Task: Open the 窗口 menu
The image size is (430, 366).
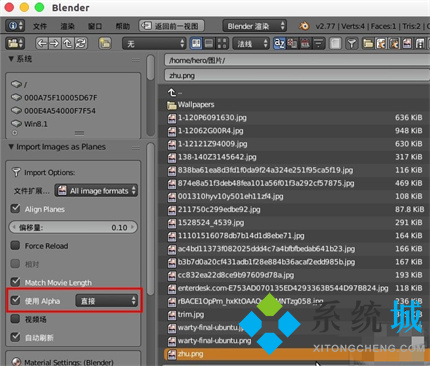Action: coord(95,26)
